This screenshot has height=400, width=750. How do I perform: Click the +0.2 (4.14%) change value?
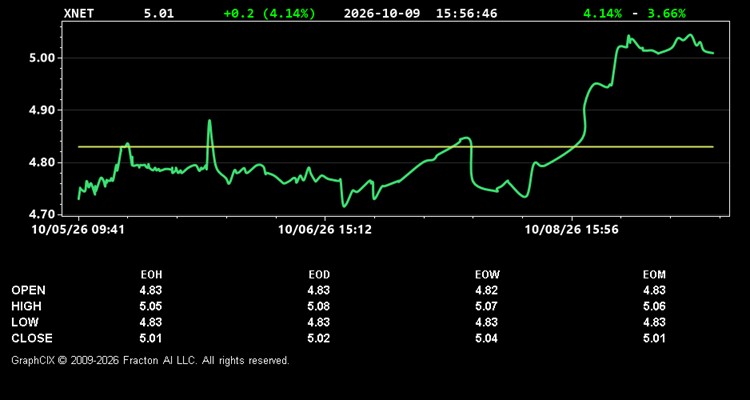270,13
